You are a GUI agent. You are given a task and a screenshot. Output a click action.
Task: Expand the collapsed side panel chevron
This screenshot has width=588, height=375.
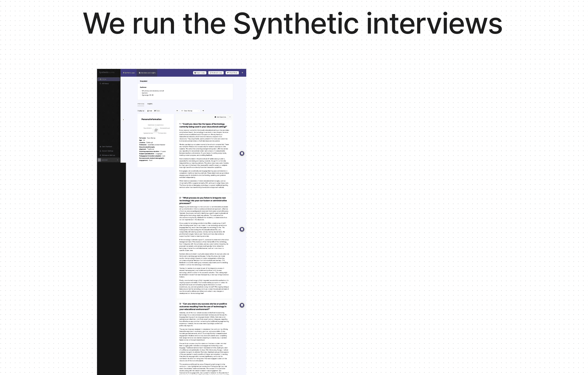[123, 120]
